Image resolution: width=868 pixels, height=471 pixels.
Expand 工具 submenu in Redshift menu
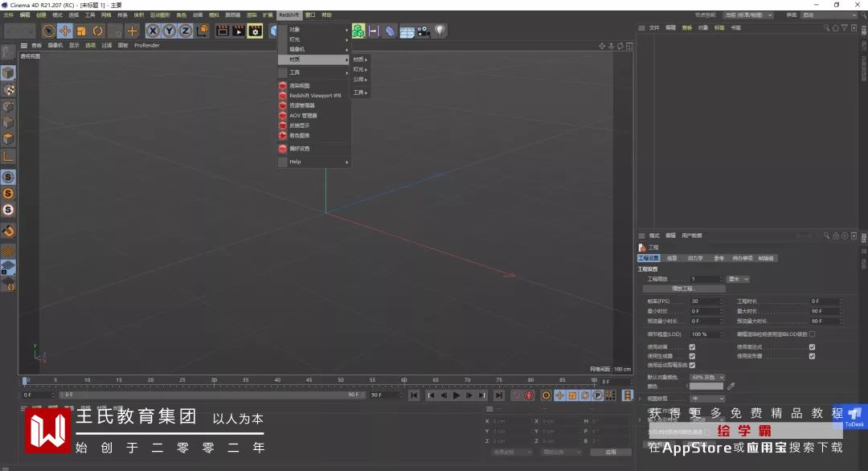coord(314,72)
